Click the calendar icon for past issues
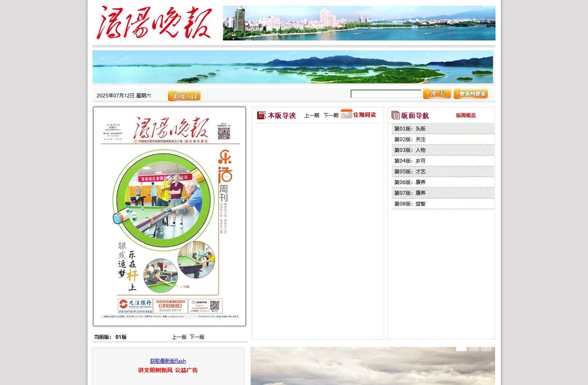Screen dimensions: 588x385 (346, 114)
